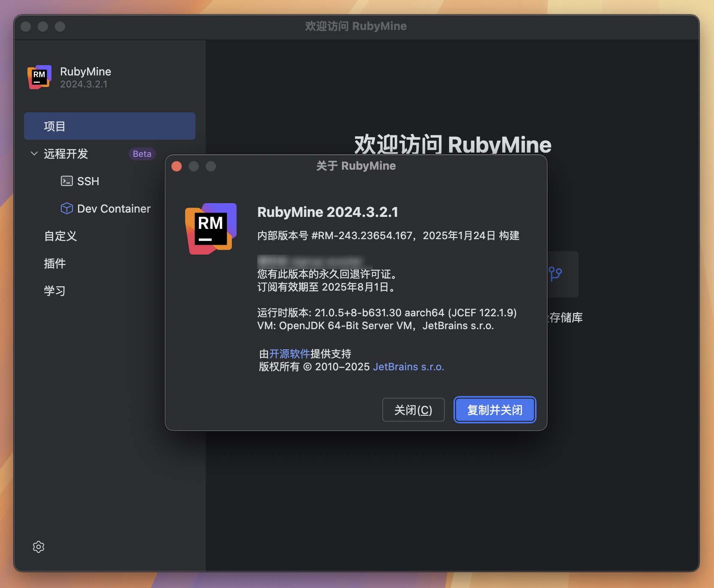714x588 pixels.
Task: Open the 开源软件 link
Action: click(290, 354)
